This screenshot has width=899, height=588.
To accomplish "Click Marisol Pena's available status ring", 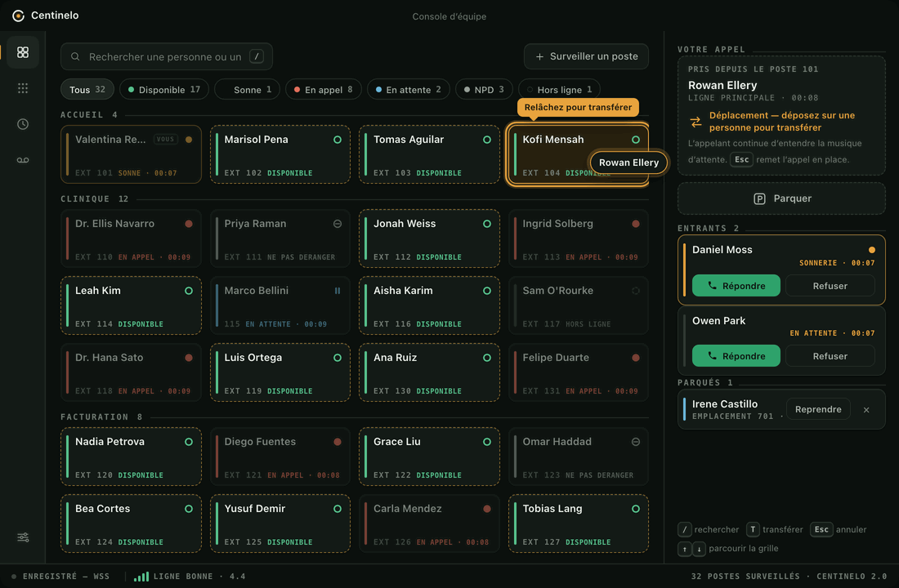I will (338, 140).
